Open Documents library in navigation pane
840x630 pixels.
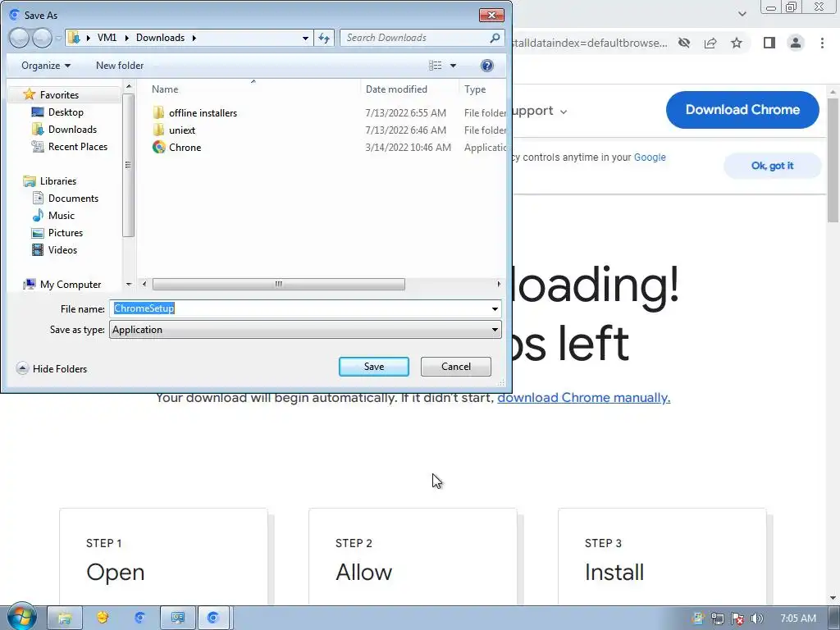point(73,199)
